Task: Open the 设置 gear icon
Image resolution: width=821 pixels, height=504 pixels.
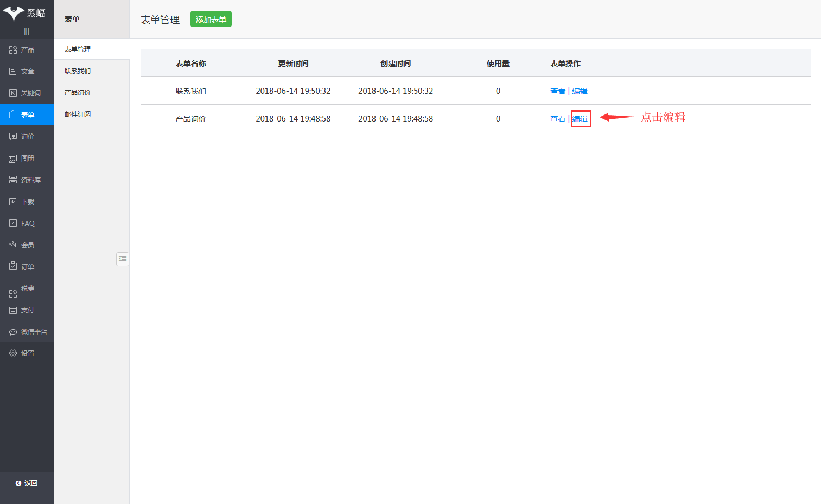Action: [13, 354]
